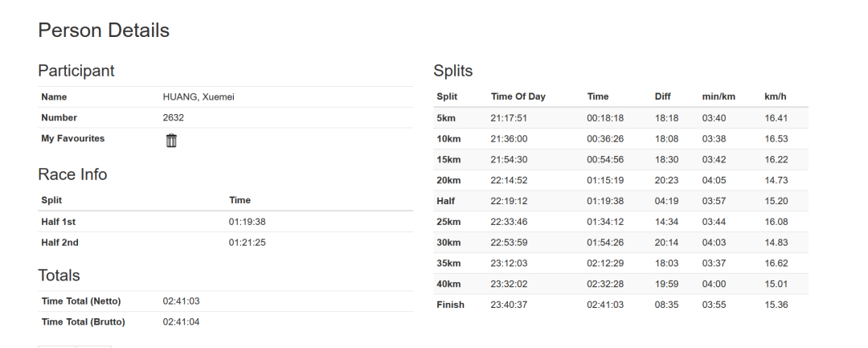Viewport: 868px width, 348px height.
Task: Select the Time Total (Netto) value
Action: [x=181, y=301]
